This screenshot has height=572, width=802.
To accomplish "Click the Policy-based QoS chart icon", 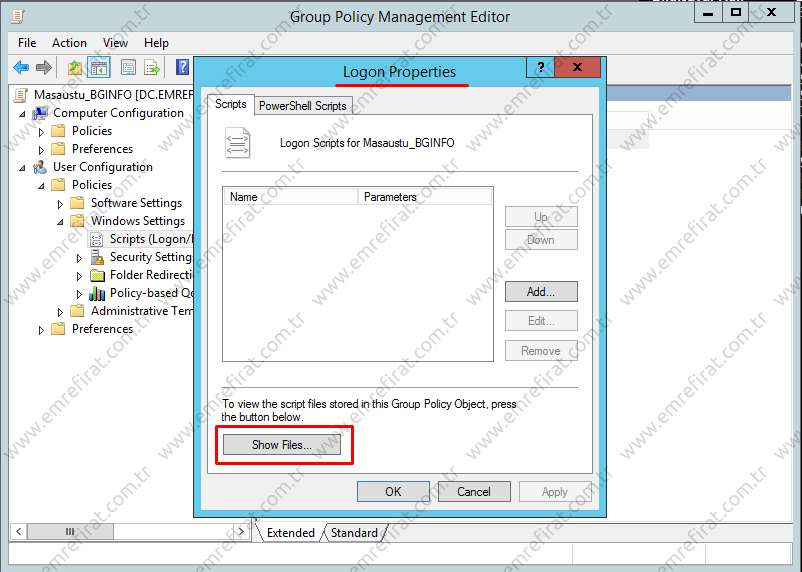I will [97, 293].
